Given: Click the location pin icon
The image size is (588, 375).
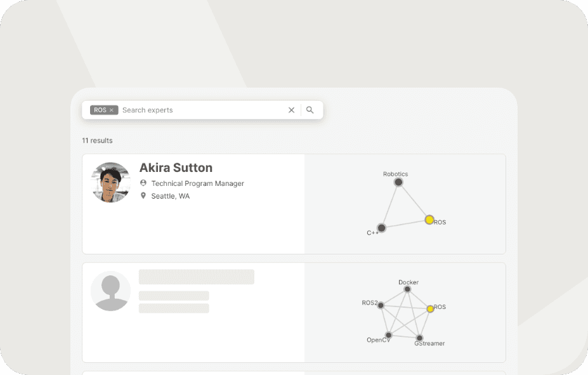Looking at the screenshot, I should (143, 196).
